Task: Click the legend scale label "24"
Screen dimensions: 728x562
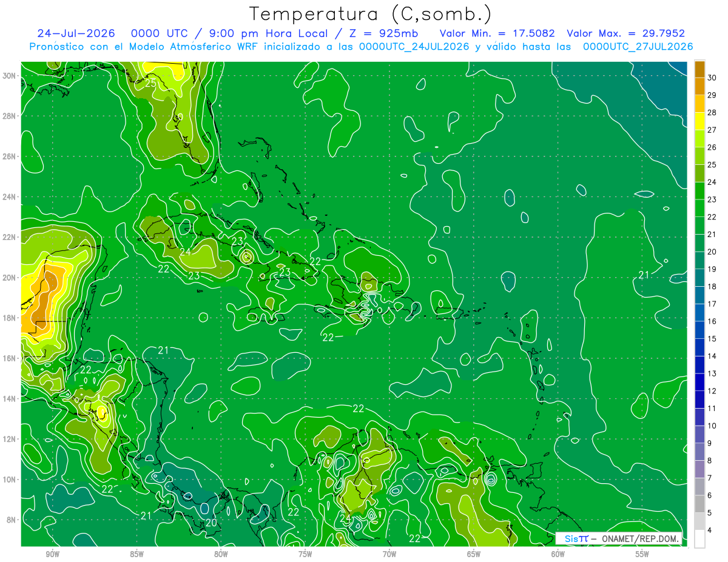Action: [x=712, y=182]
